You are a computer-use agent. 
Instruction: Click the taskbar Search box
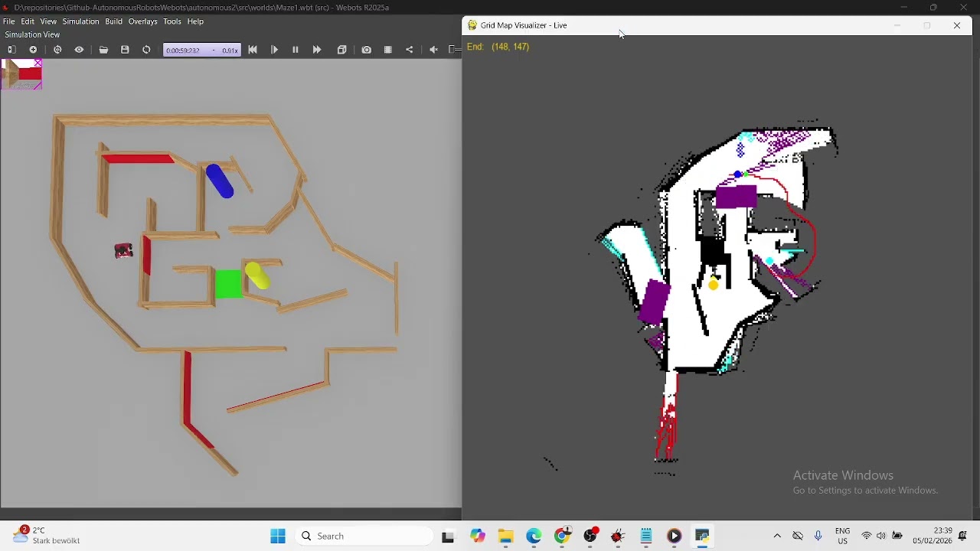coord(364,536)
